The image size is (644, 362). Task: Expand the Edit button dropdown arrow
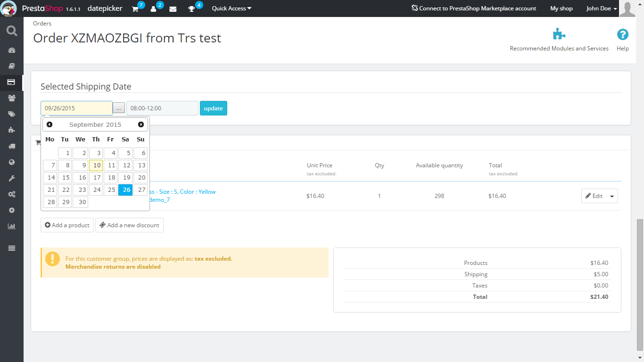[612, 196]
